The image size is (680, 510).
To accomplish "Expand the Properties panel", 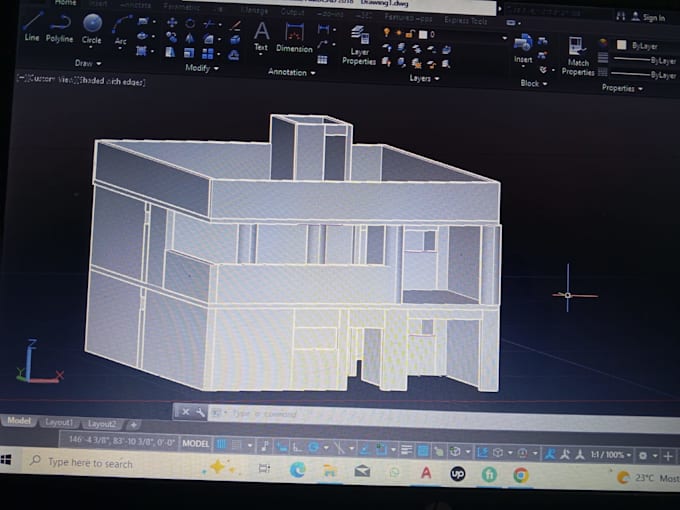I will click(x=622, y=88).
